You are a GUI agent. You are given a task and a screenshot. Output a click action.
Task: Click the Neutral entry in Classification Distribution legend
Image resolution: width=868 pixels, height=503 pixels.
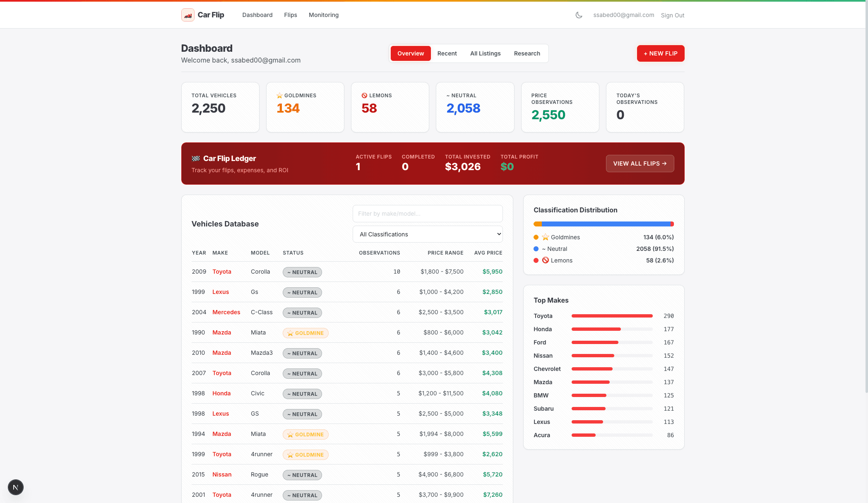coord(555,249)
